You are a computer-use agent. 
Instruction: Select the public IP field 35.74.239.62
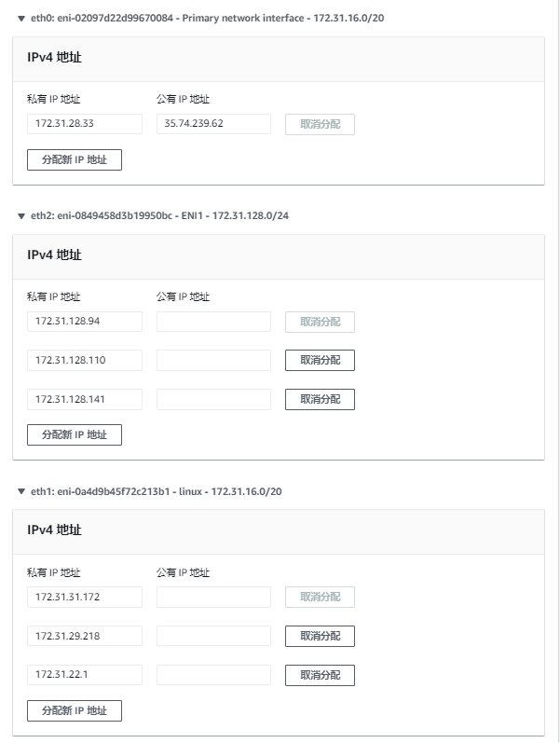(x=213, y=124)
